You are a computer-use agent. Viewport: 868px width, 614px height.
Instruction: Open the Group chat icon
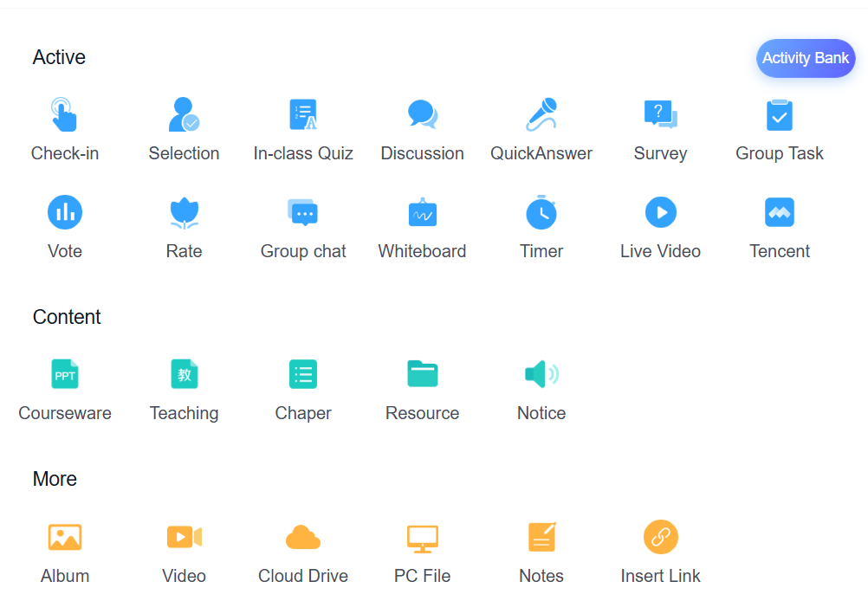[x=303, y=212]
